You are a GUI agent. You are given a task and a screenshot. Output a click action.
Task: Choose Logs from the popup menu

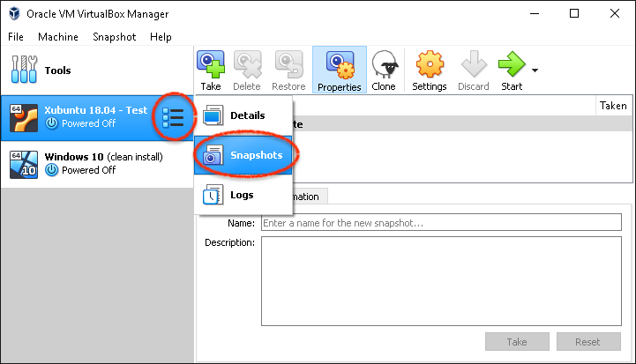(243, 195)
